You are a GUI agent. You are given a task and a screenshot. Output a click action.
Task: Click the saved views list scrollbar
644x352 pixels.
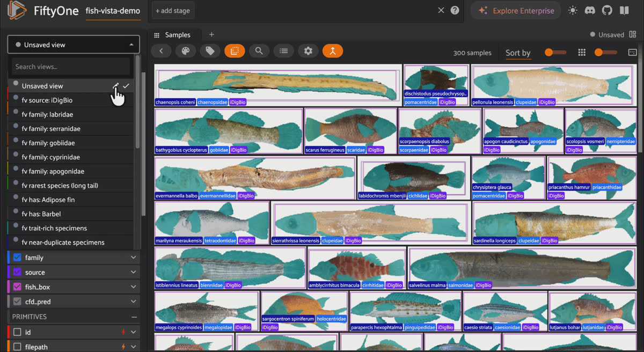pos(137,102)
